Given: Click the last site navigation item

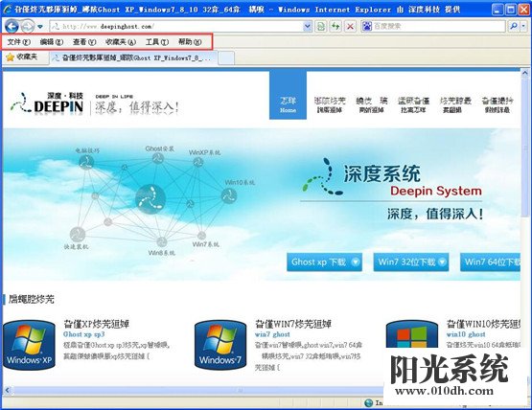Looking at the screenshot, I should pos(497,104).
